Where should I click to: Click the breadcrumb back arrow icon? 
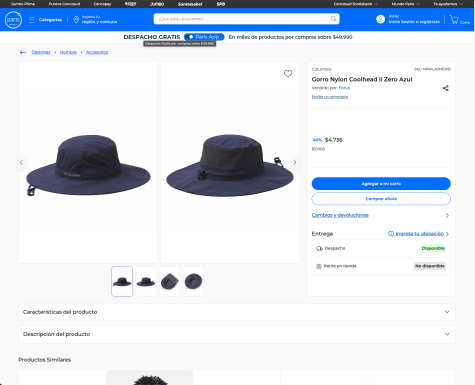[23, 52]
